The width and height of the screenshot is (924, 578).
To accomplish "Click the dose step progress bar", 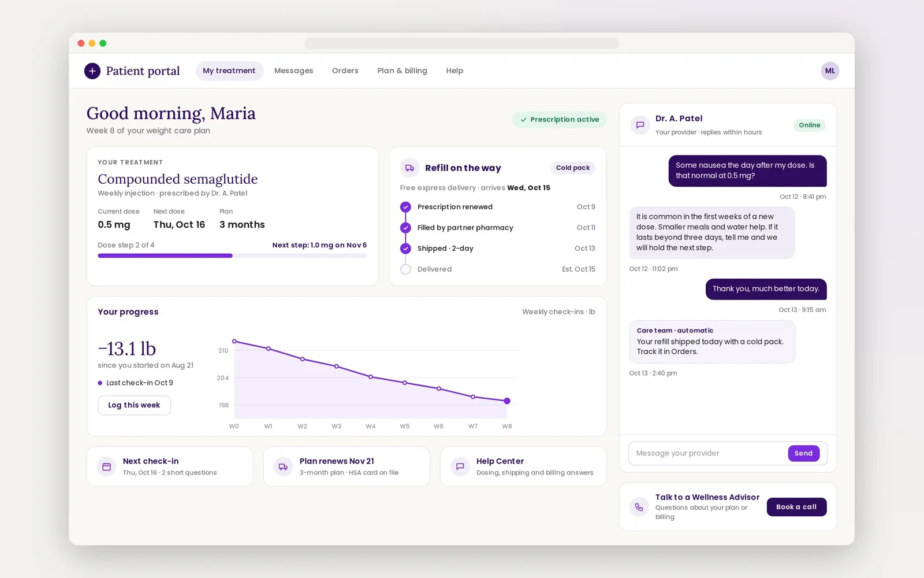I will 232,255.
